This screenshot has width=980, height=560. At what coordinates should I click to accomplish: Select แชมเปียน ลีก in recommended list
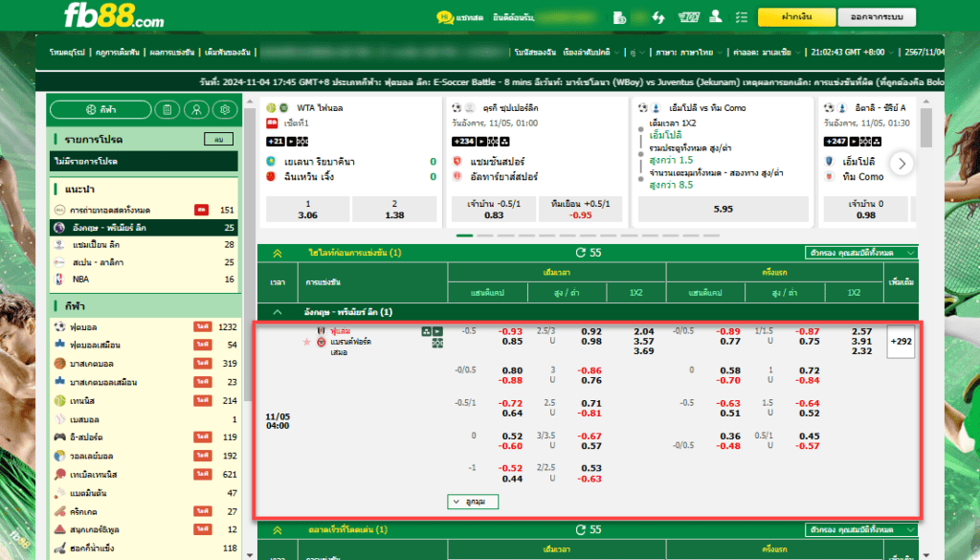pos(145,245)
